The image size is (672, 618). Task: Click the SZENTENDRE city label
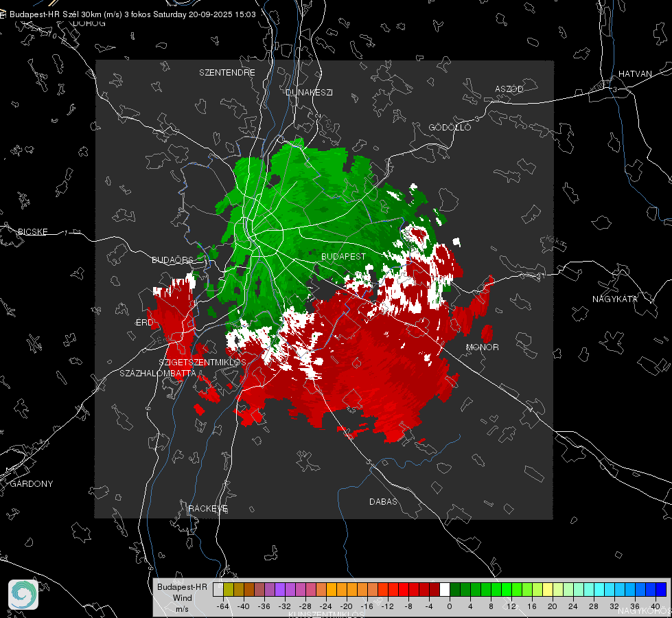[227, 73]
